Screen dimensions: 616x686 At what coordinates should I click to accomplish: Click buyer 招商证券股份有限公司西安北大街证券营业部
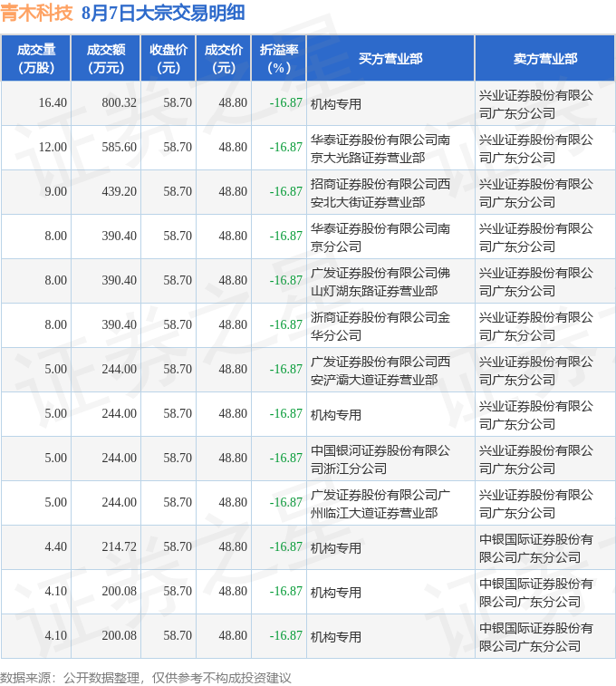coord(380,193)
